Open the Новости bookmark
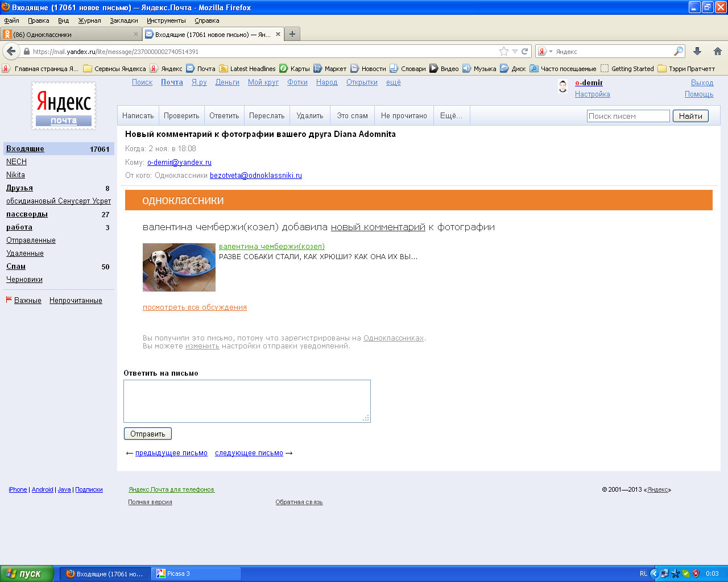The height and width of the screenshot is (582, 728). [368, 68]
